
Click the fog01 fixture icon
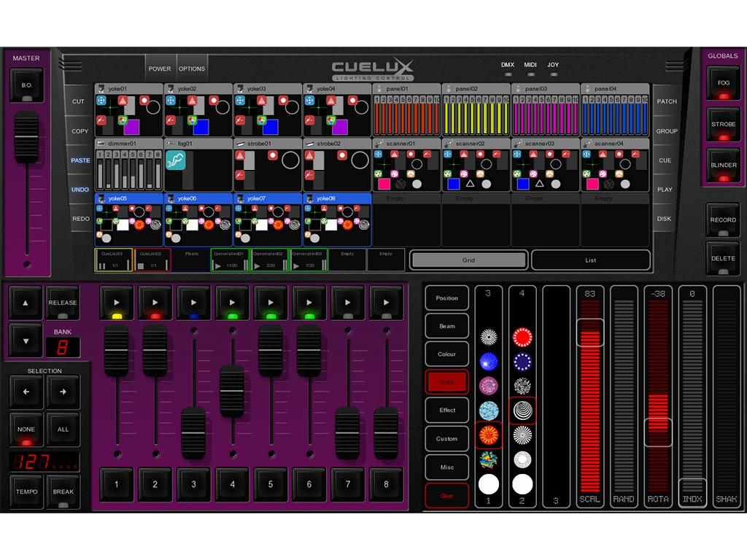(176, 161)
